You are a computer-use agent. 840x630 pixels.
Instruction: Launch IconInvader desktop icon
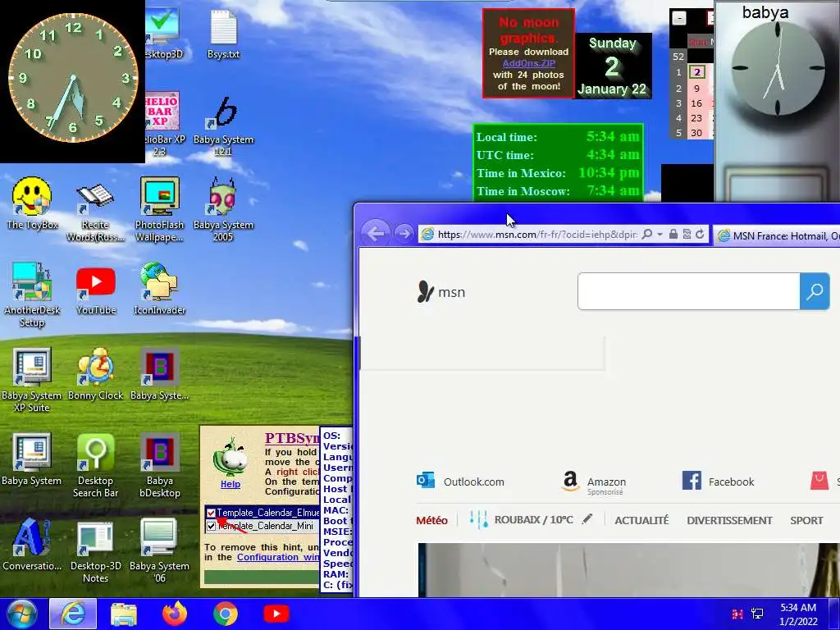point(159,288)
